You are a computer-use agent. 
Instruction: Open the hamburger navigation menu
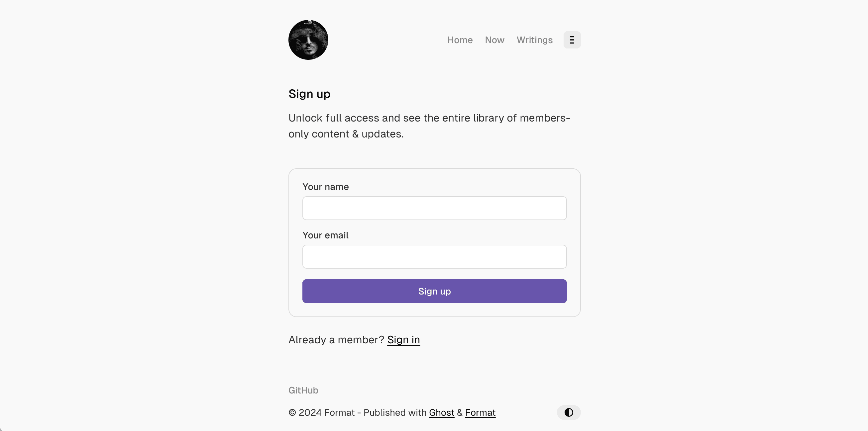[x=572, y=40]
